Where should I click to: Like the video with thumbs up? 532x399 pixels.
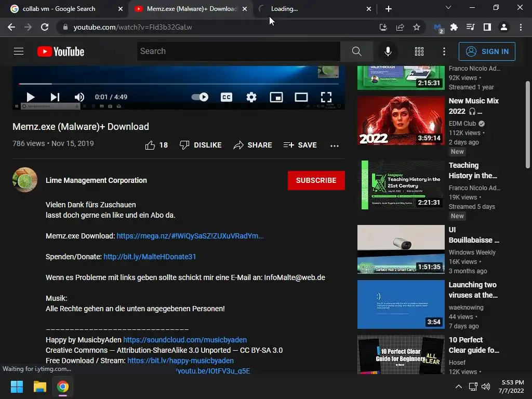(156, 145)
